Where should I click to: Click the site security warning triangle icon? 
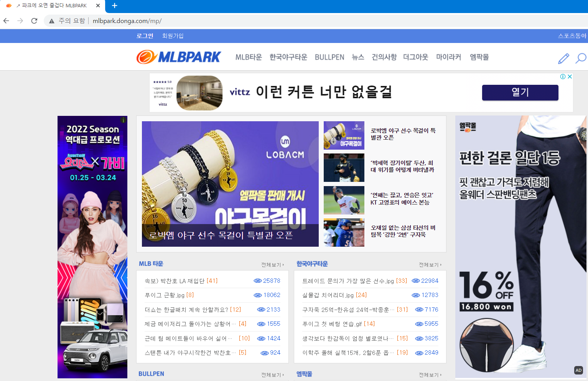[52, 21]
